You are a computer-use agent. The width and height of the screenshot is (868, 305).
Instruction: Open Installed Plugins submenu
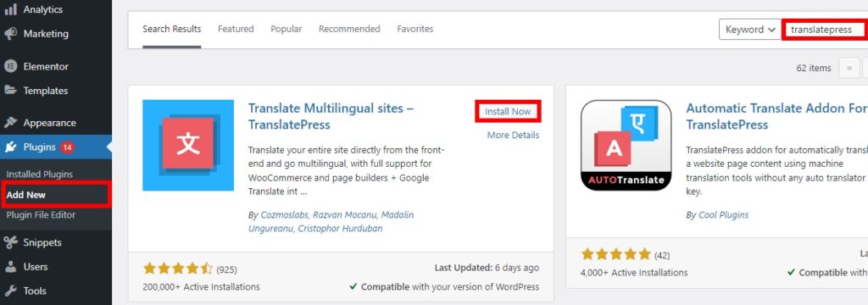click(40, 175)
